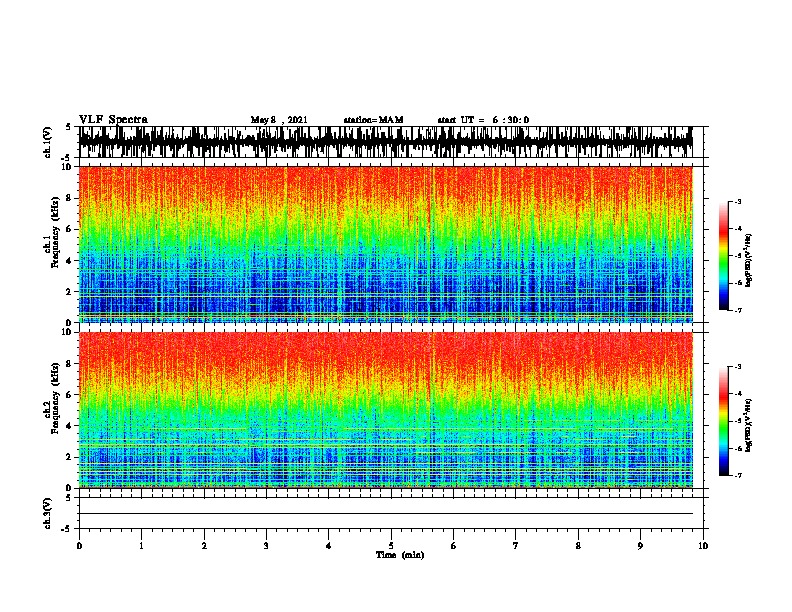Click the ch.1 spectrogram color scale bar
The image size is (792, 612).
point(723,256)
